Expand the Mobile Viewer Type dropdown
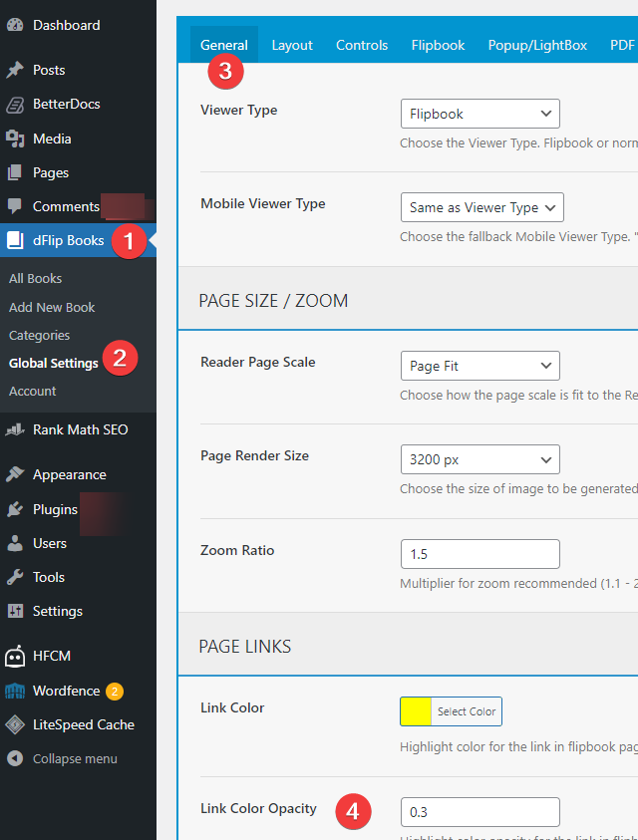This screenshot has height=840, width=638. tap(481, 207)
